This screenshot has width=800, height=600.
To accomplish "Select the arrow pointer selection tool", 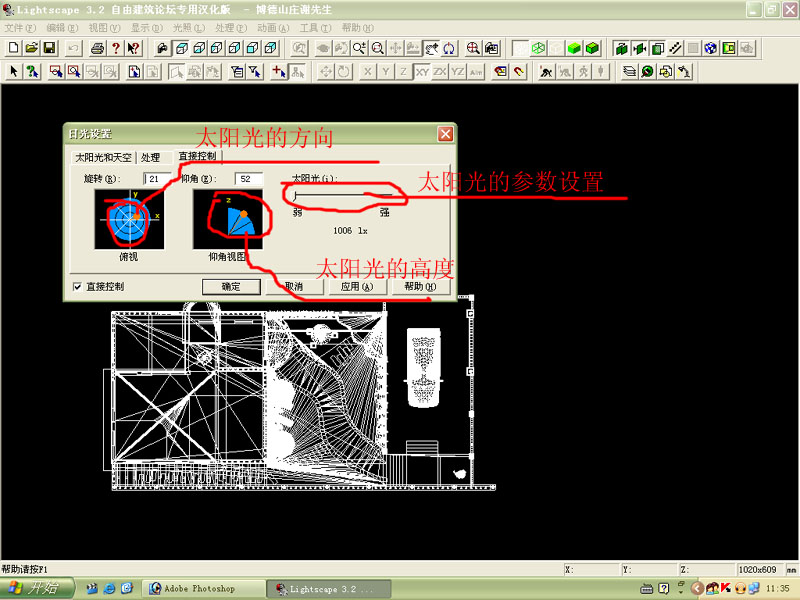I will (x=13, y=72).
